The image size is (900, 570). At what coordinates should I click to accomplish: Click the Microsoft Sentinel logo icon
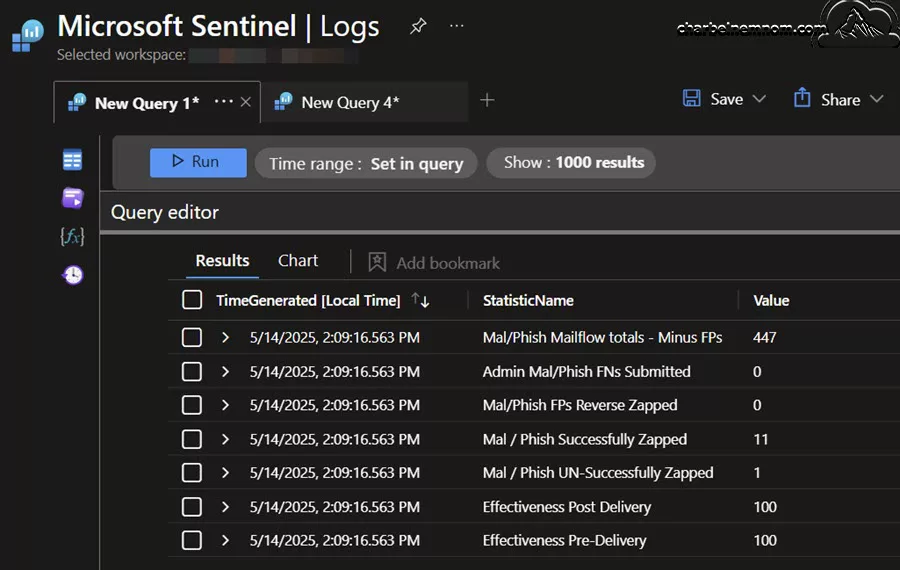click(28, 35)
